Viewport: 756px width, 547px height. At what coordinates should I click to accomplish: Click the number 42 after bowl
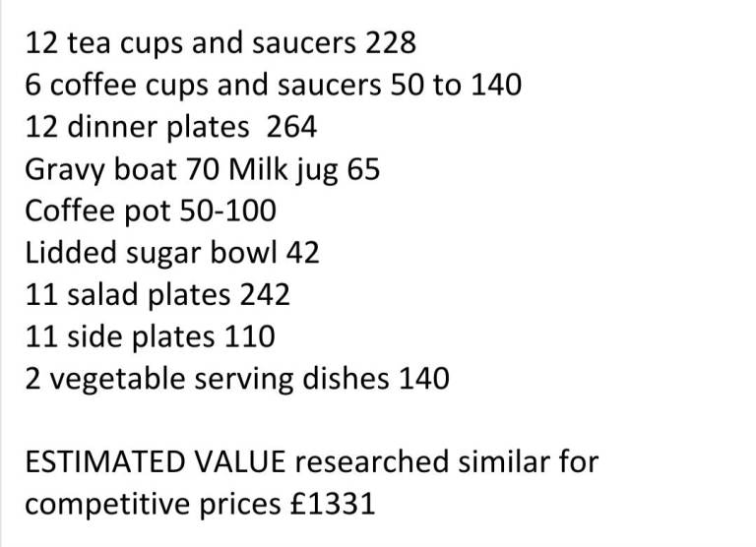tap(303, 253)
